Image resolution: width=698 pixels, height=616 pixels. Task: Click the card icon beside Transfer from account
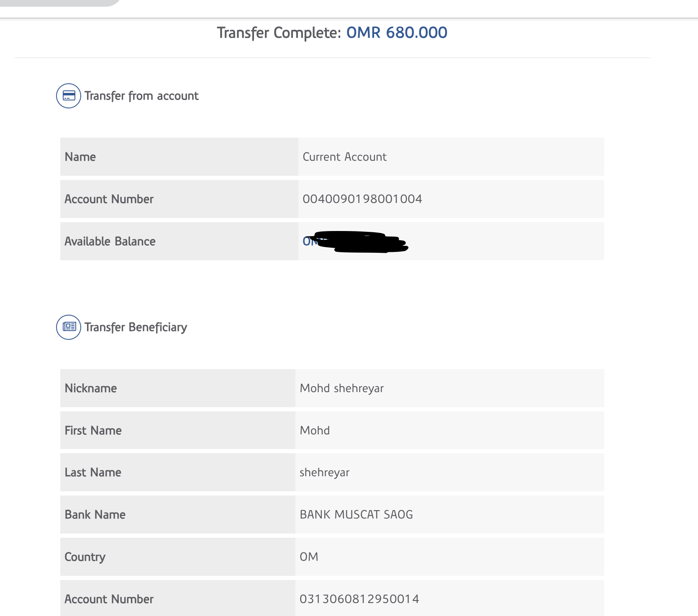69,96
